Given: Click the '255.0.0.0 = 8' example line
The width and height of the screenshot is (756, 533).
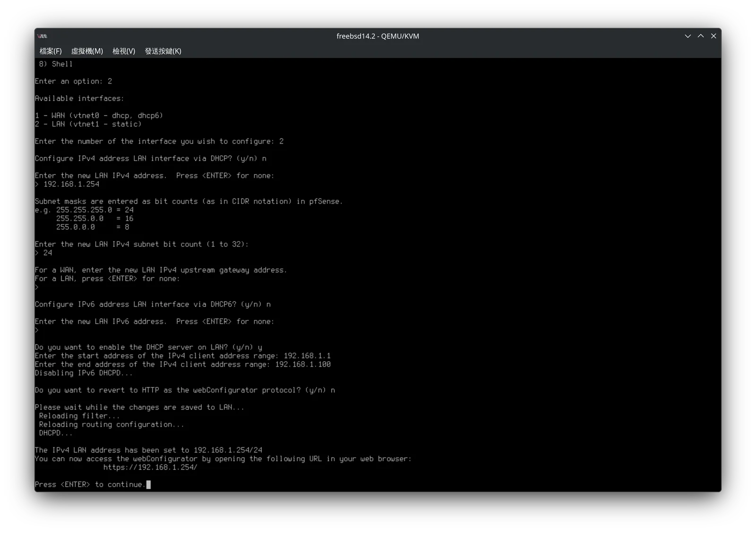Looking at the screenshot, I should tap(93, 227).
